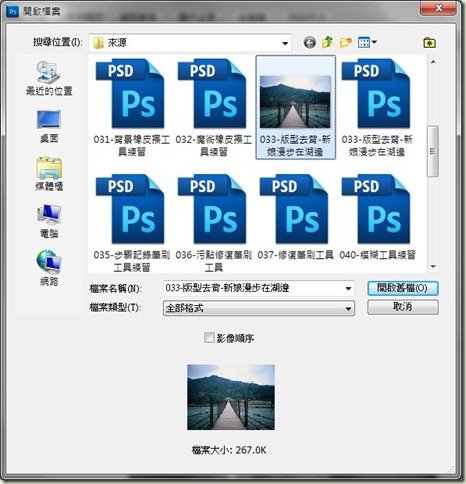Click the file list scroll down arrow
Viewport: 466px width, 484px height.
pos(433,266)
